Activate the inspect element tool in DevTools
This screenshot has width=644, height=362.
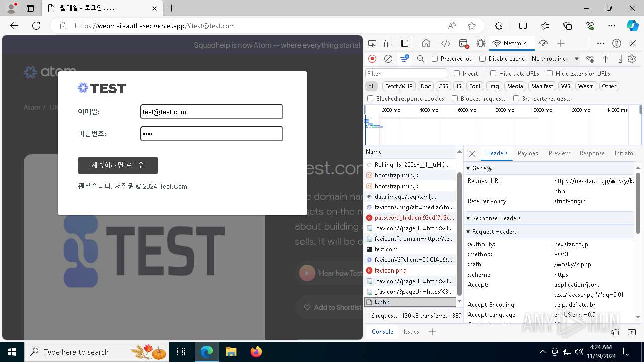(x=372, y=43)
